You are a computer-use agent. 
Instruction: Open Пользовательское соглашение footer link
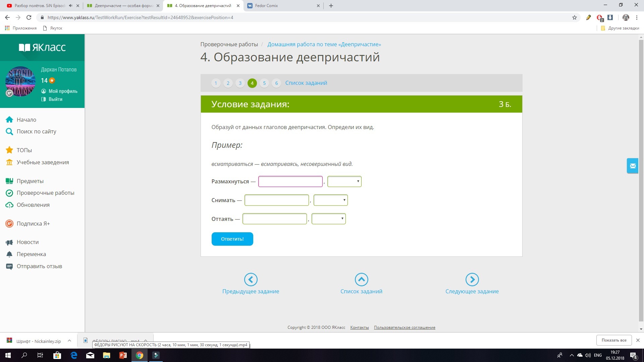tap(405, 327)
